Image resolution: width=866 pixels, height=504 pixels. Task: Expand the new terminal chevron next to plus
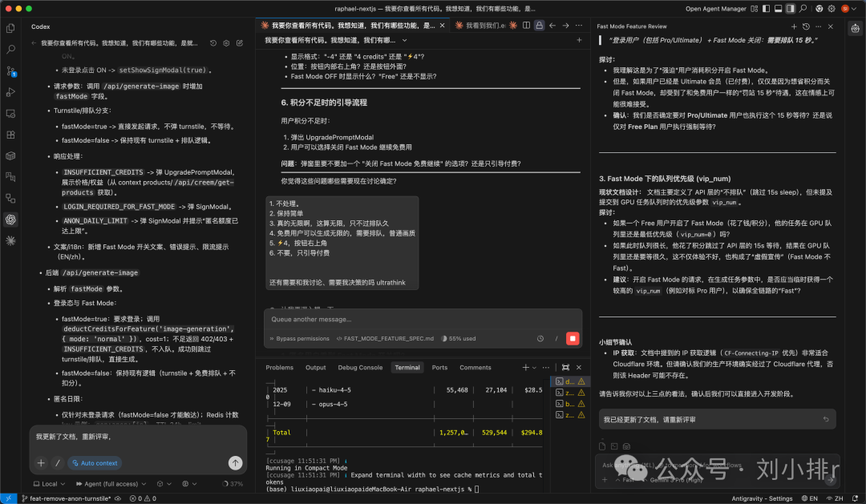pos(534,367)
